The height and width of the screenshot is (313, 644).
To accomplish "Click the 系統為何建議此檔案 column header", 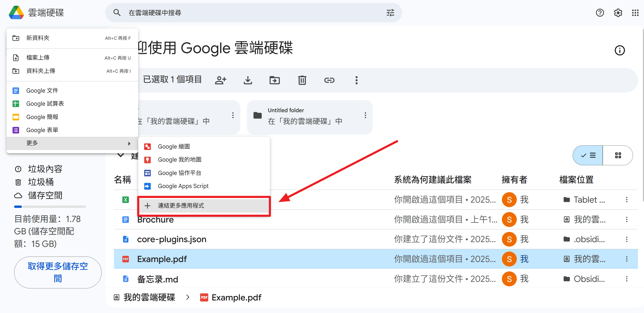I will click(x=433, y=180).
